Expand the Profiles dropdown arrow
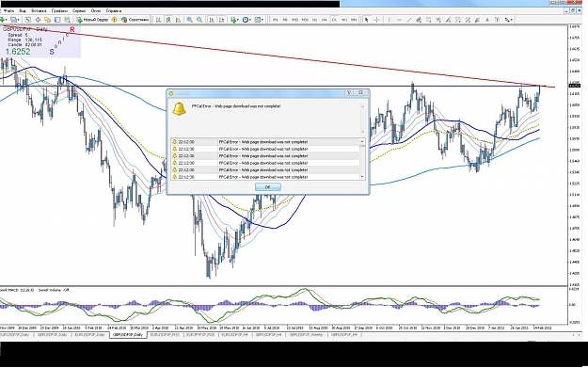588x368 pixels. pyautogui.click(x=19, y=20)
